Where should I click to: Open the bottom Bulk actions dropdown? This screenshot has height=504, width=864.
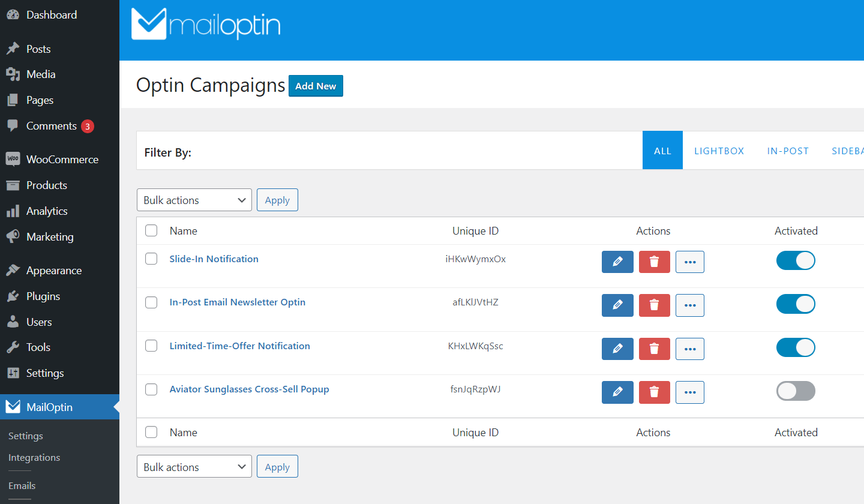(x=194, y=467)
